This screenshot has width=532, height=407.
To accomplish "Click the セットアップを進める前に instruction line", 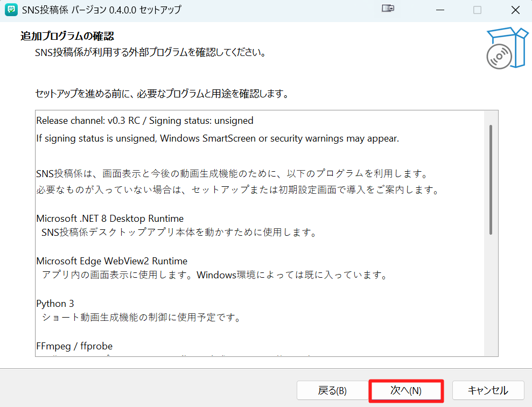I will (162, 94).
